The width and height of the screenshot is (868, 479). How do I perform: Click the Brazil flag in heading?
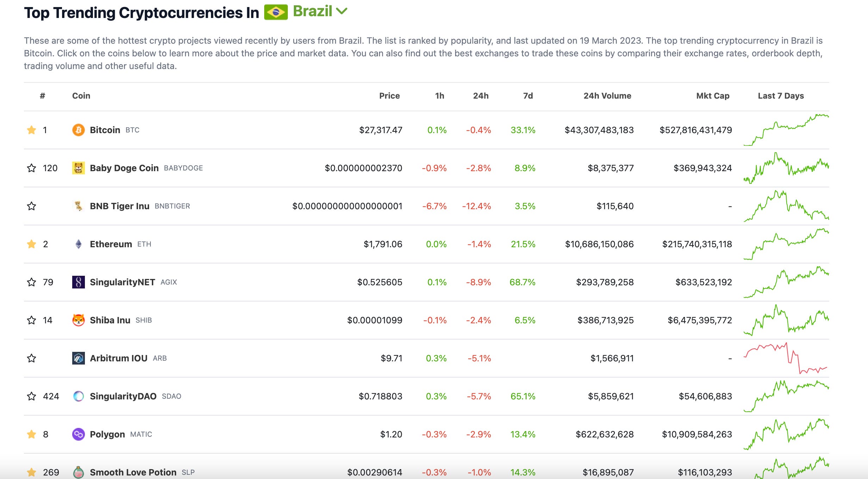[x=276, y=12]
